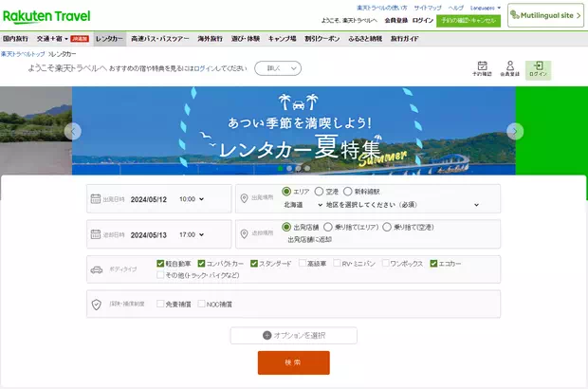The image size is (588, 389).
Task: Open the Languages dropdown
Action: [486, 8]
